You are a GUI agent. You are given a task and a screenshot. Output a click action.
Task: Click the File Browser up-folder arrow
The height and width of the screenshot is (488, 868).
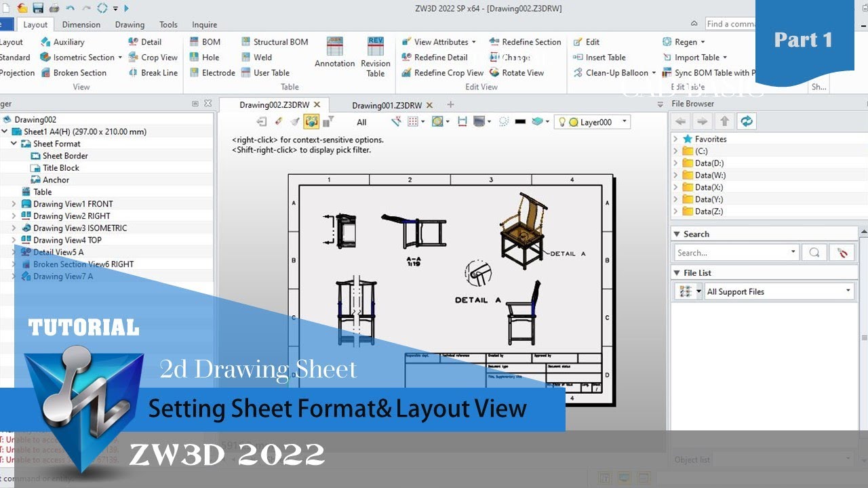(x=724, y=121)
